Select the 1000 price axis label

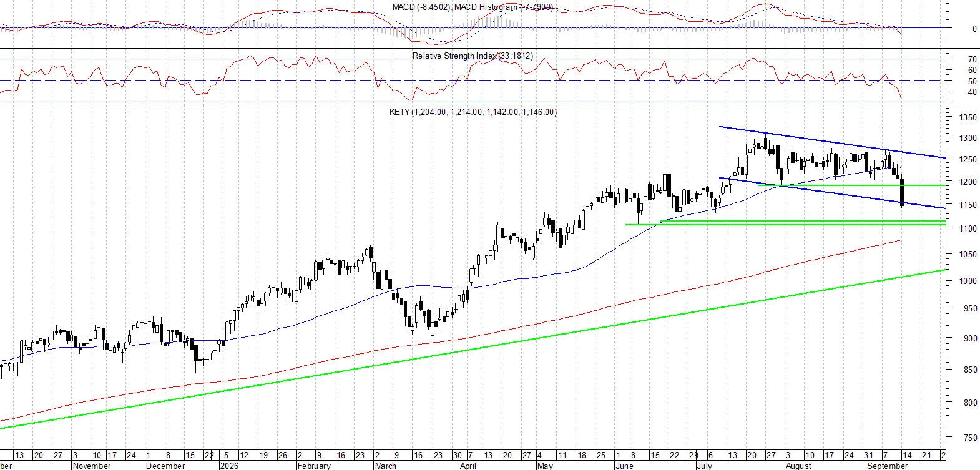pyautogui.click(x=968, y=281)
